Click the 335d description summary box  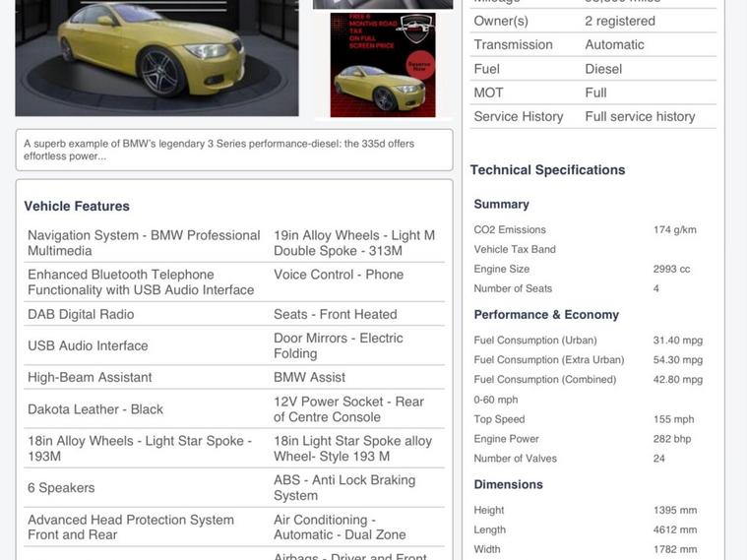(234, 150)
